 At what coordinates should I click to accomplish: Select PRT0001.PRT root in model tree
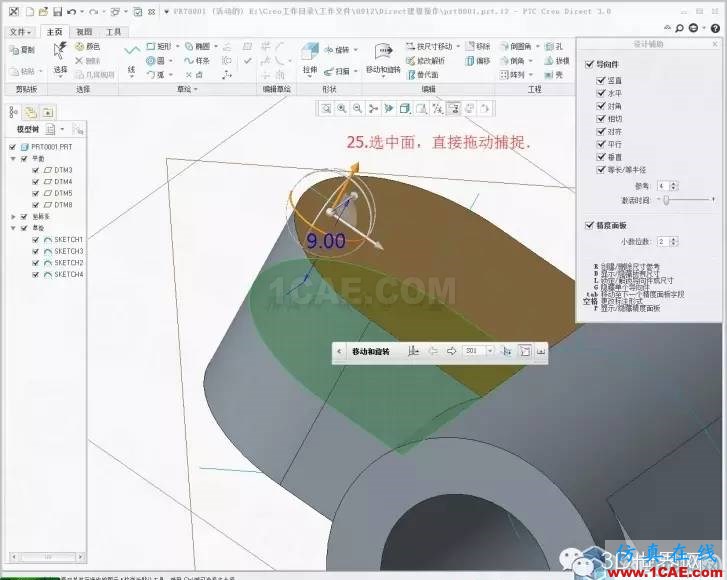[x=51, y=147]
